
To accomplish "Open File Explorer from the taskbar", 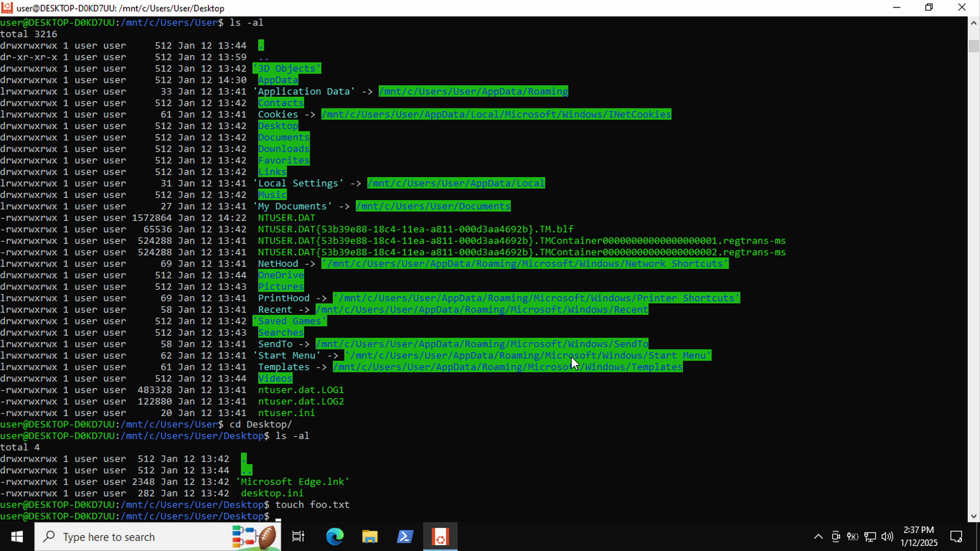I will coord(370,537).
